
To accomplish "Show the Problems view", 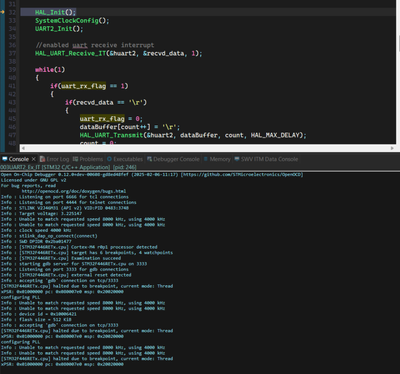I will [x=88, y=159].
